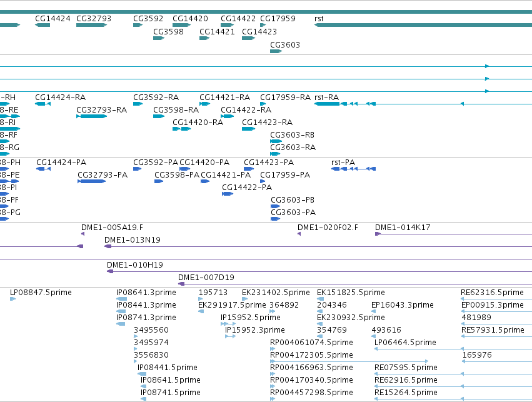Click the CG3592 gene label
Viewport: 532px width, 402px height.
[x=148, y=19]
